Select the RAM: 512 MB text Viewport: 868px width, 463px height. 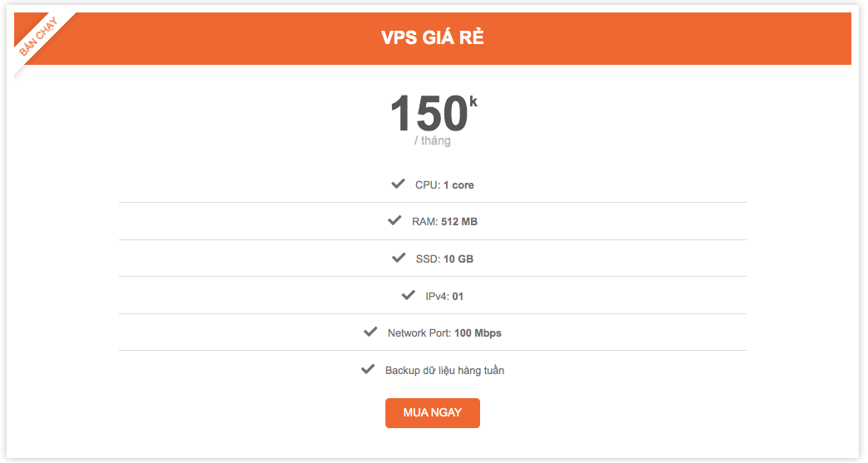(444, 222)
